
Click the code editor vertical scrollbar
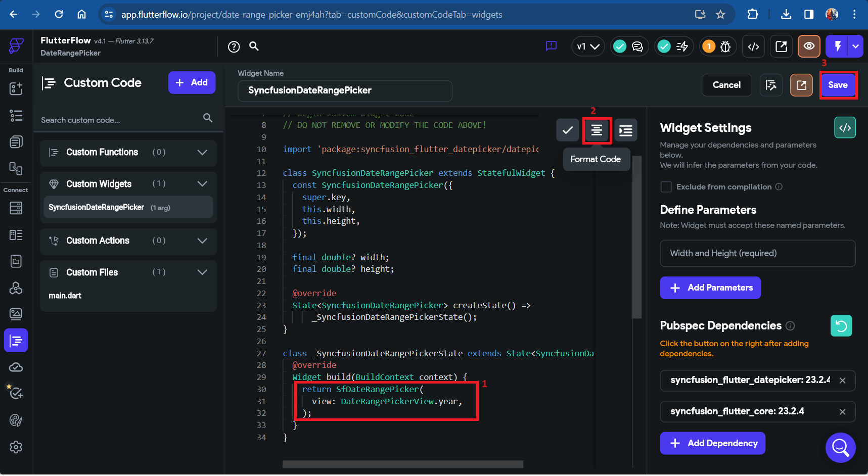pos(637,236)
